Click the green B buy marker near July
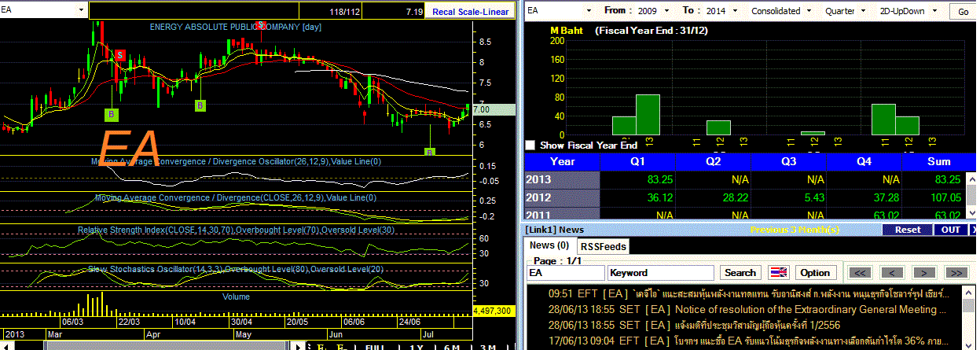 430,152
